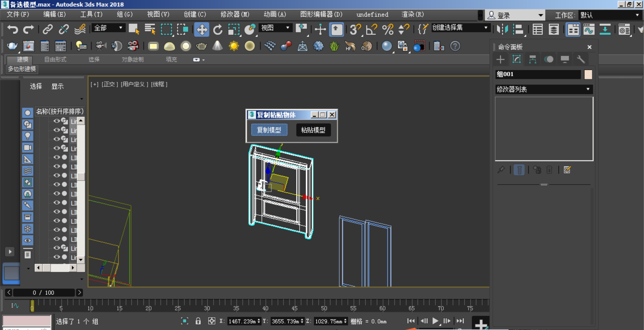Open the Create tab plus icon

[500, 60]
